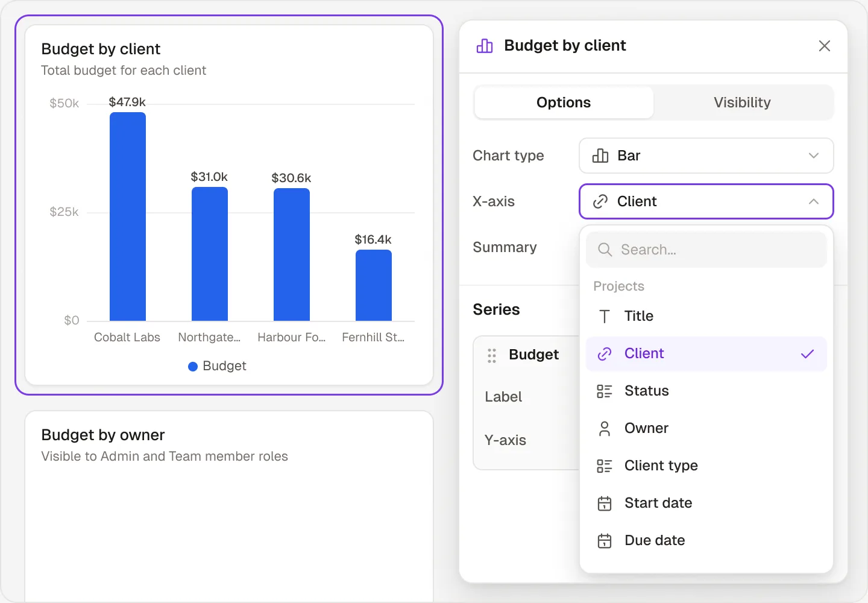
Task: Switch to the Visibility tab
Action: click(742, 103)
